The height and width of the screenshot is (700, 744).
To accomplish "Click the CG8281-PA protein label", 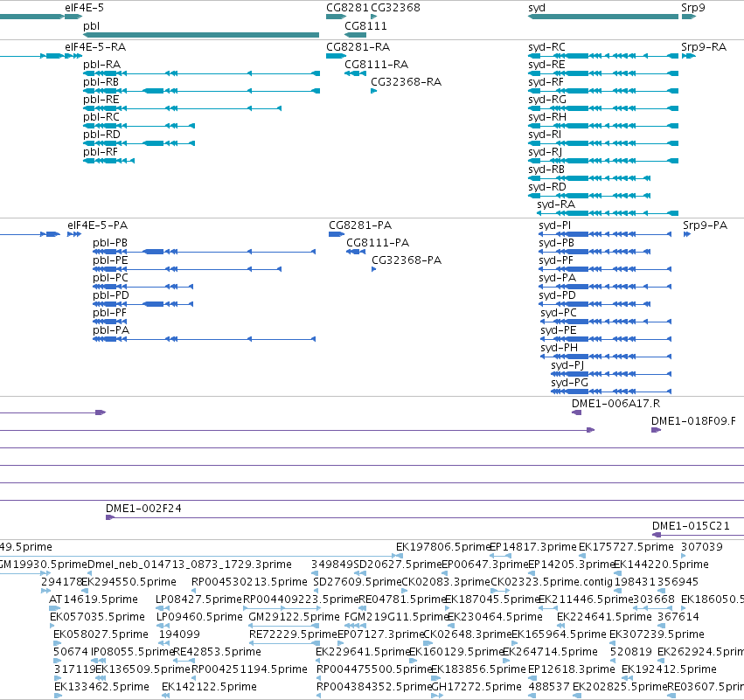I will (x=360, y=225).
